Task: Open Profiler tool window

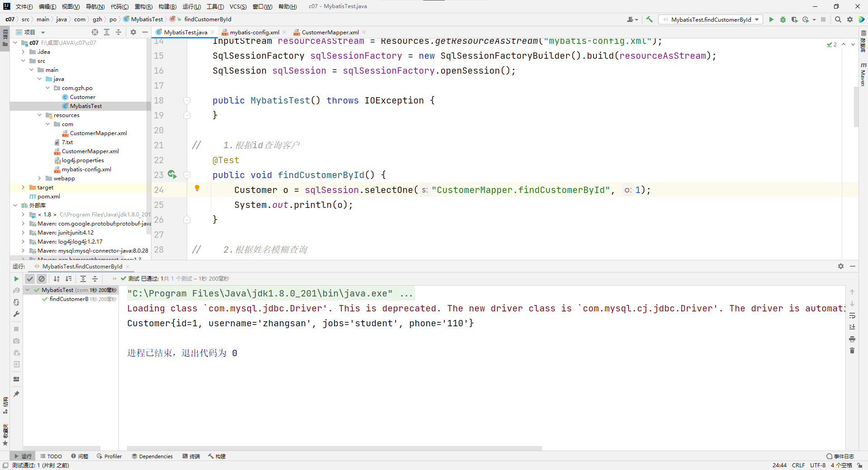Action: point(109,456)
